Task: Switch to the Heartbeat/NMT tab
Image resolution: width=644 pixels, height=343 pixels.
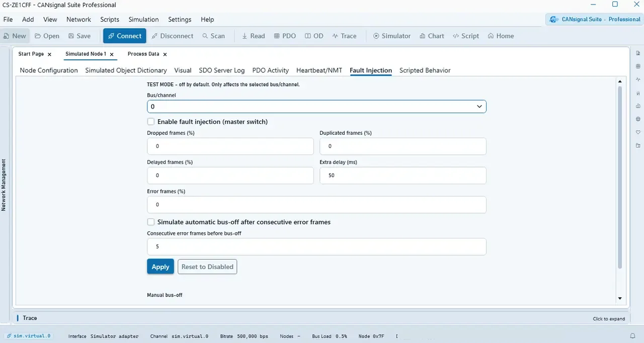Action: point(319,70)
